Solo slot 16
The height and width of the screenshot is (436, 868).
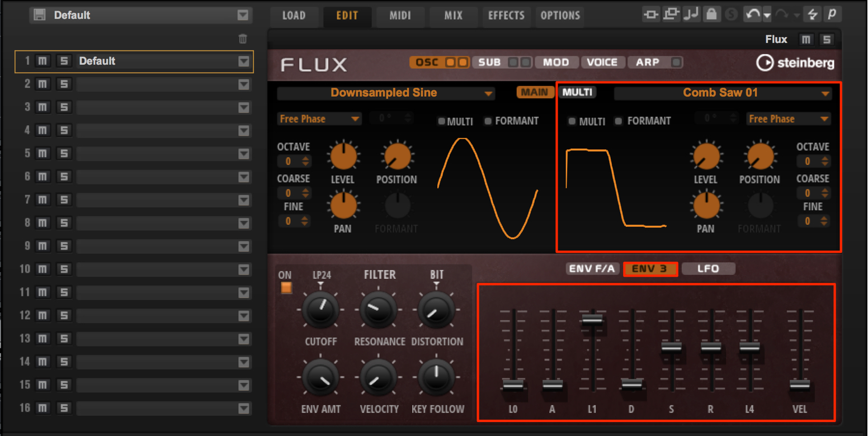pos(64,408)
